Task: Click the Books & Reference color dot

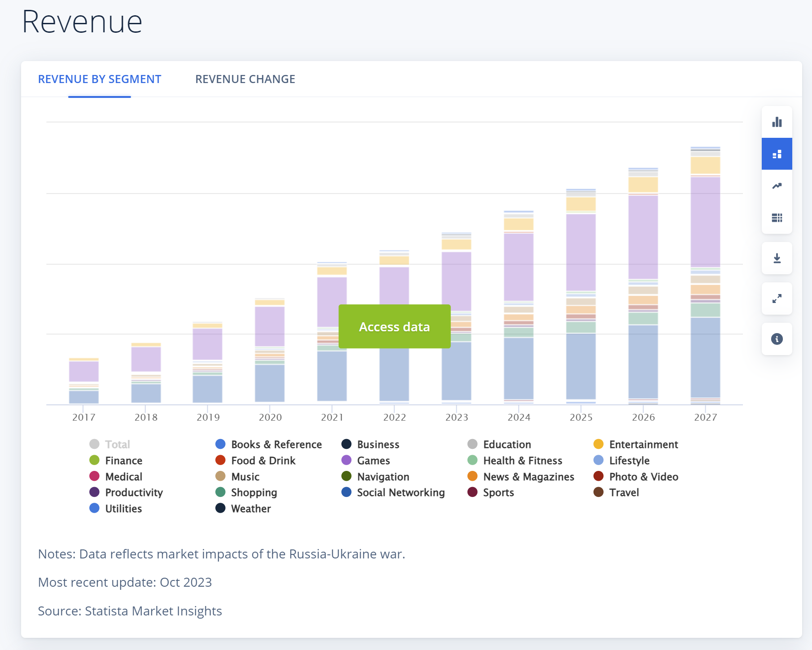Action: [220, 444]
